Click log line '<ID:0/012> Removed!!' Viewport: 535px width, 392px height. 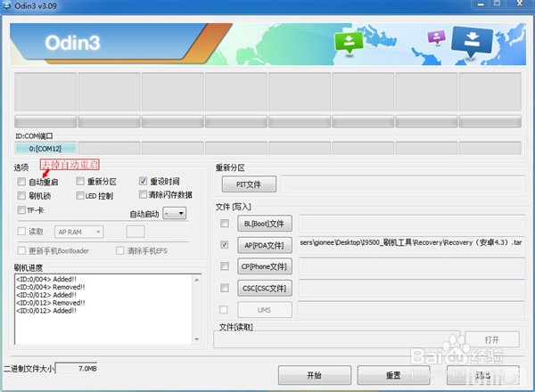(51, 303)
